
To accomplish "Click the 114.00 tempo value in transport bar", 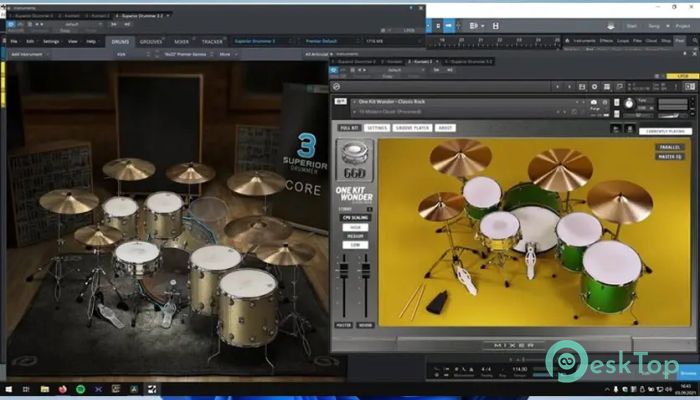I will click(520, 369).
